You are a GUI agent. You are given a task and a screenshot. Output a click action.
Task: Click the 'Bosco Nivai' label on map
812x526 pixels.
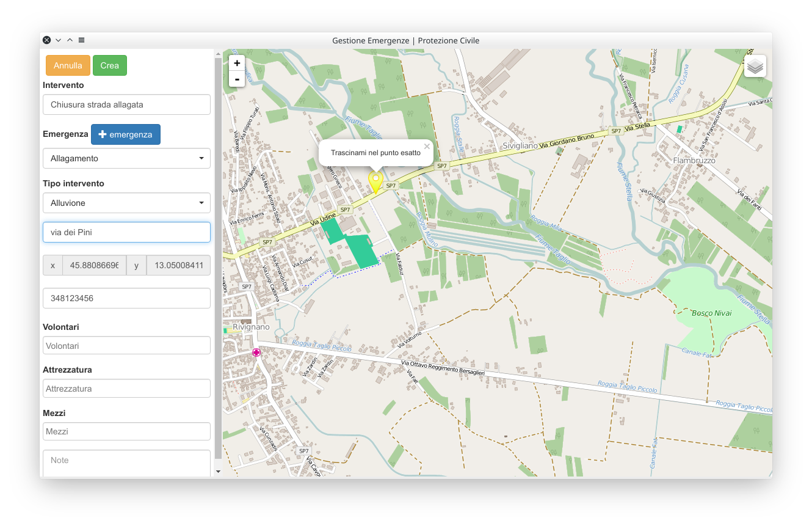(x=711, y=313)
